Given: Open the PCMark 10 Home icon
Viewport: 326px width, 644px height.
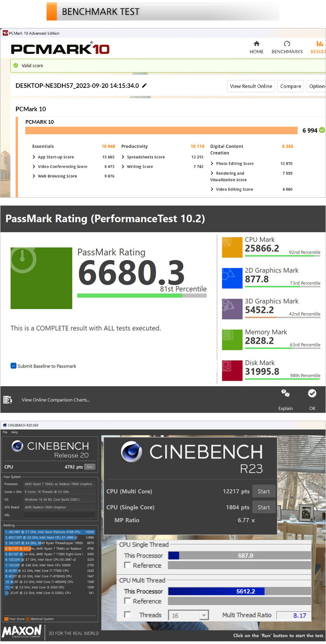Looking at the screenshot, I should (x=256, y=44).
